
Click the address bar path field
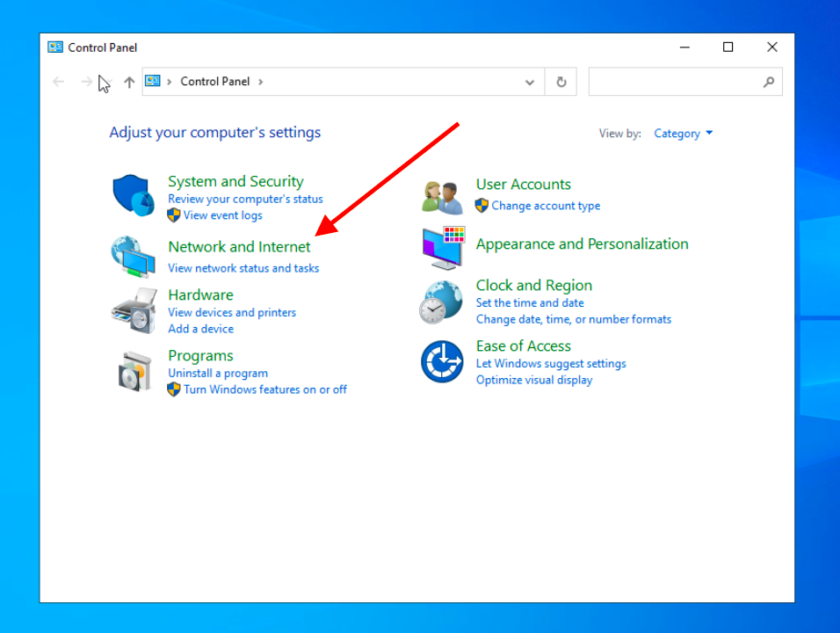[344, 82]
